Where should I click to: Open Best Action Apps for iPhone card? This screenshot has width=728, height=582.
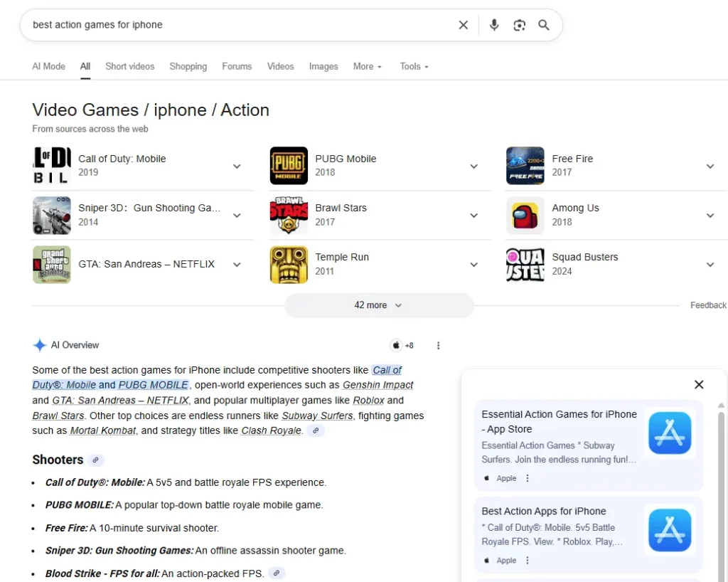point(588,534)
